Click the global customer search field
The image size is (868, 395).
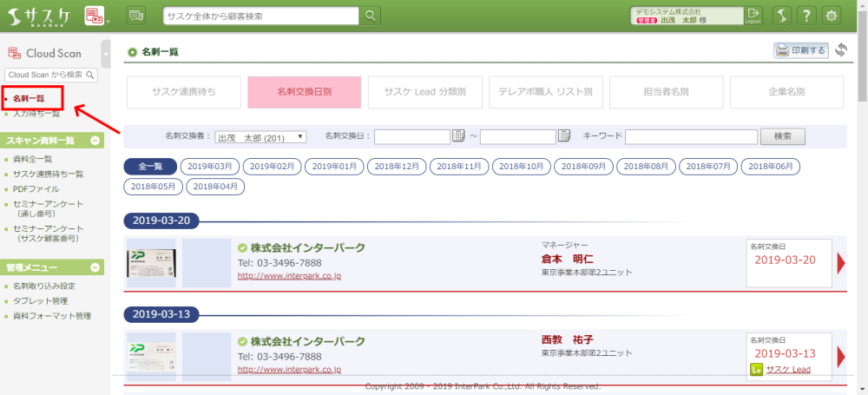(261, 16)
